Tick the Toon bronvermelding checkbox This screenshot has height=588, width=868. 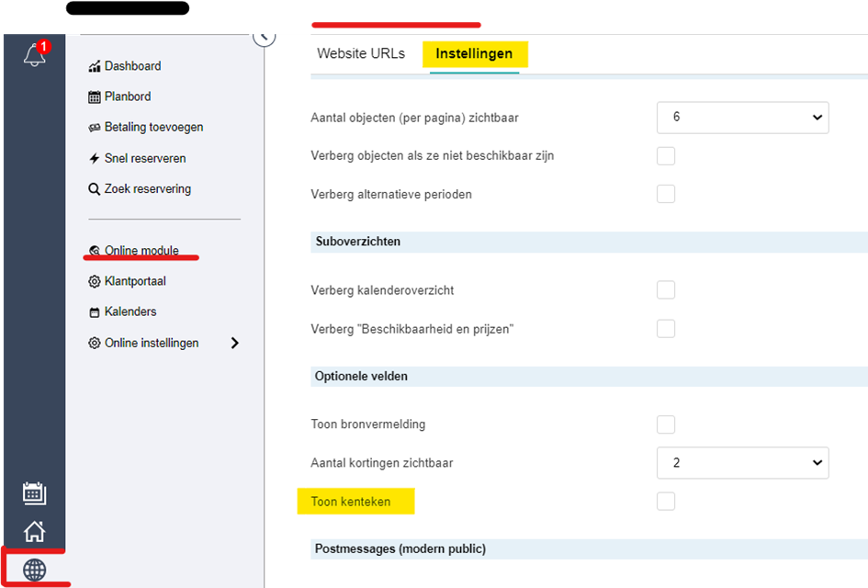(x=665, y=424)
